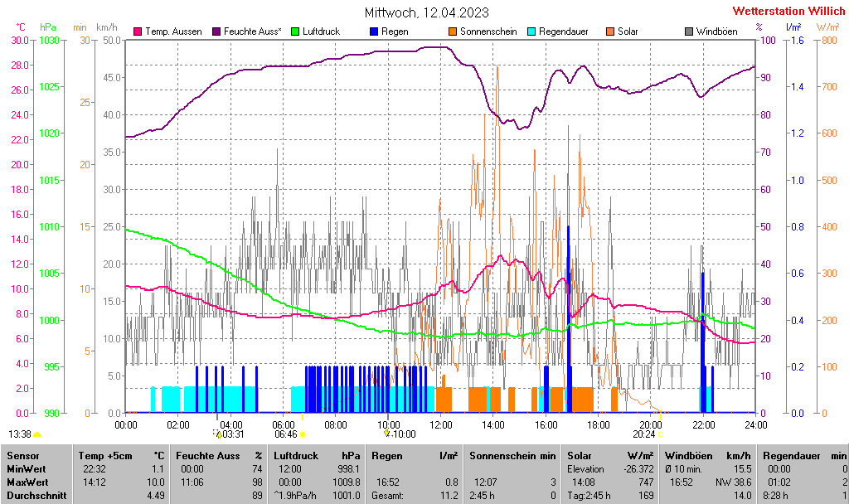The width and height of the screenshot is (849, 504).
Task: Click the 'Luftdruck' legend label
Action: pyautogui.click(x=321, y=31)
